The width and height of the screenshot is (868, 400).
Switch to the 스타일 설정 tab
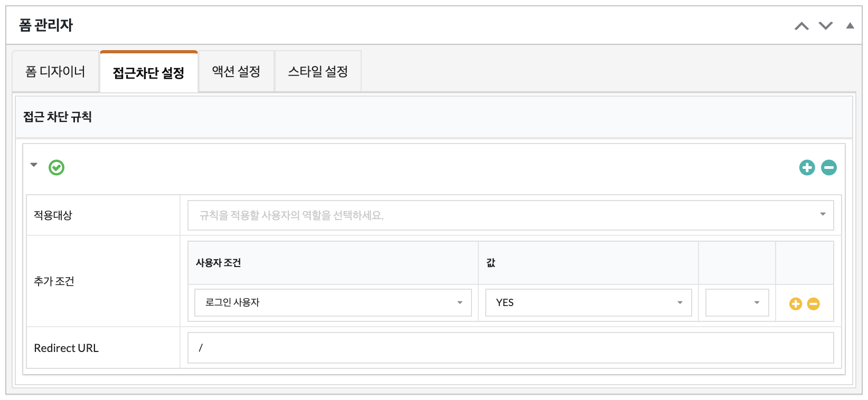[318, 72]
